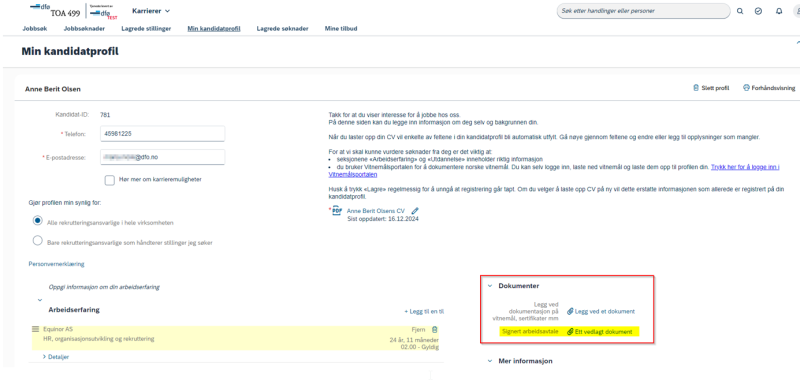Click paperclip icon for Ett vedlagt dokument
The image size is (800, 388).
(x=570, y=332)
